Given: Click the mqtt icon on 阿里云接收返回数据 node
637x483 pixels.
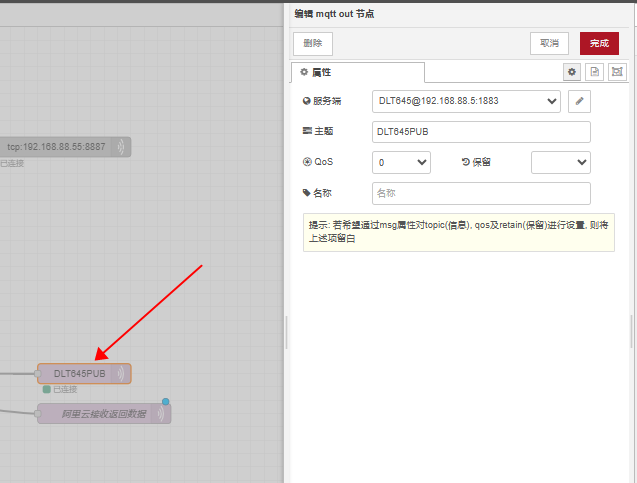Looking at the screenshot, I should pos(161,414).
